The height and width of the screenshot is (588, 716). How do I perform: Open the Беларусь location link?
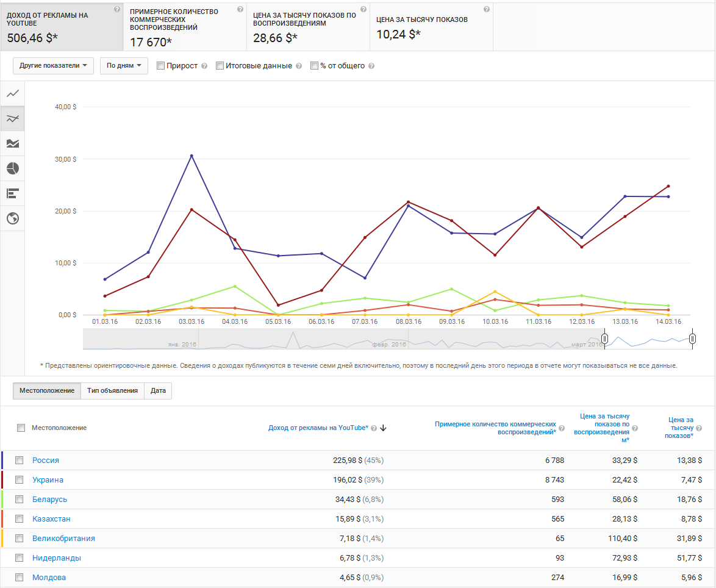point(49,500)
